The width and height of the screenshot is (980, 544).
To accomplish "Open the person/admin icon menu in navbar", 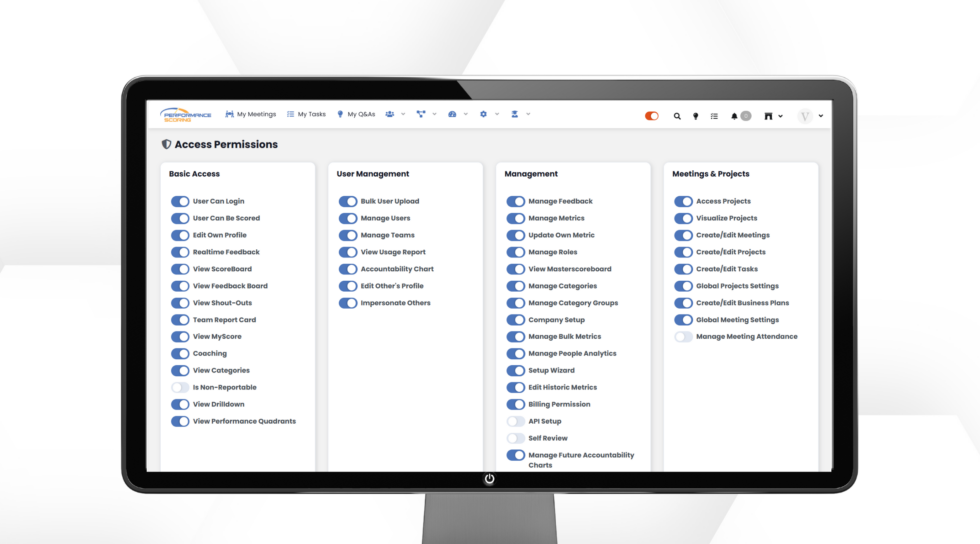I will coord(514,114).
